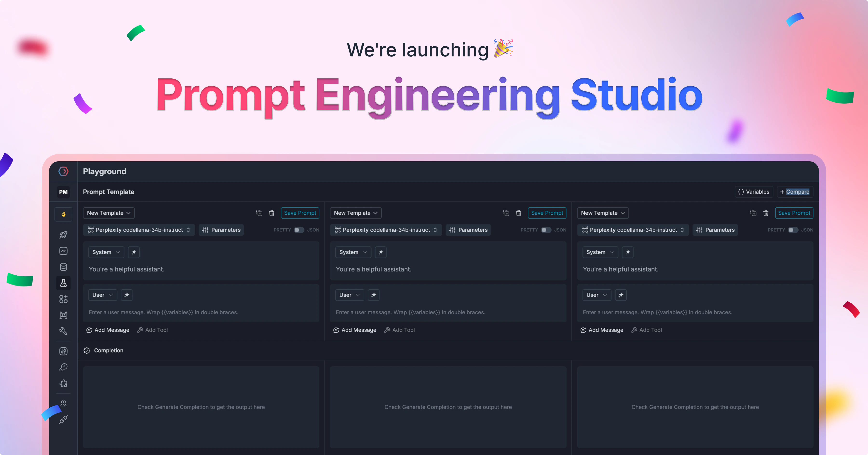Toggle Pretty/JSON switch in second panel

pyautogui.click(x=546, y=230)
